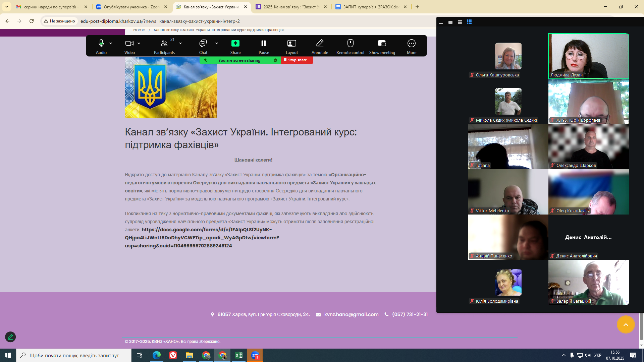This screenshot has height=362, width=644.
Task: Open the More options ellipsis
Action: (x=411, y=44)
